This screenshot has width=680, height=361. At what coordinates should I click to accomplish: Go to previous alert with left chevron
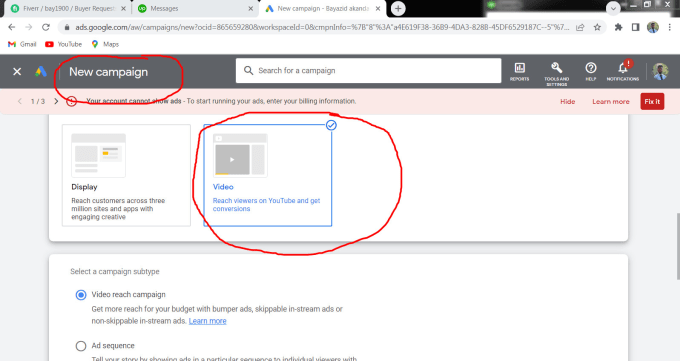[x=20, y=101]
